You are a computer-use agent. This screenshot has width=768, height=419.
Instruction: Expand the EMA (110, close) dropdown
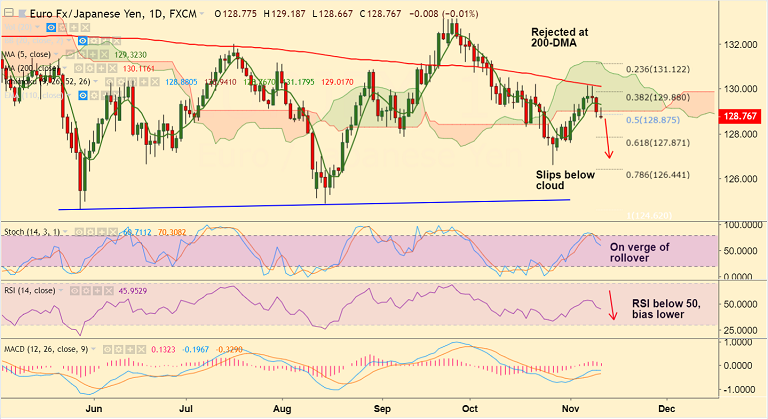(x=69, y=95)
